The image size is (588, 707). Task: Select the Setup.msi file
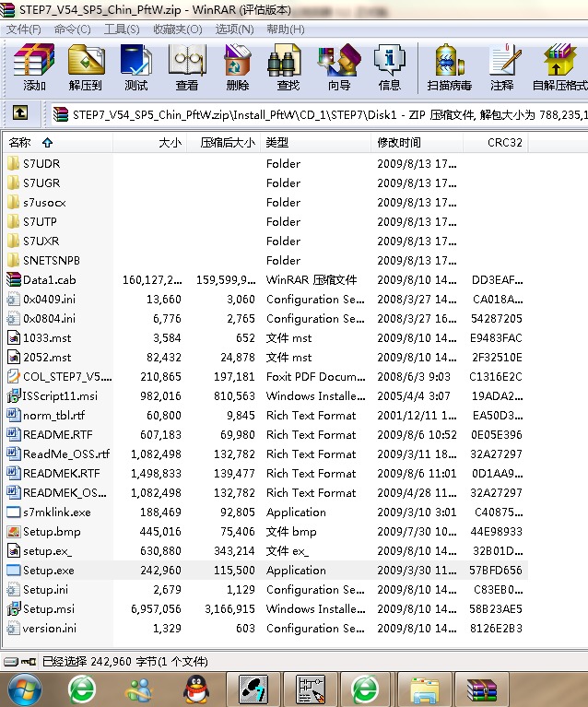45,609
